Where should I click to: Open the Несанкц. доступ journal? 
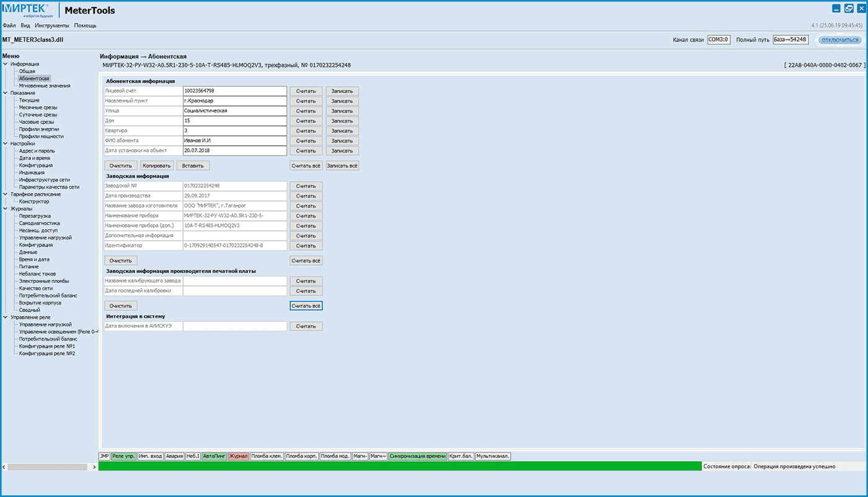tap(38, 230)
